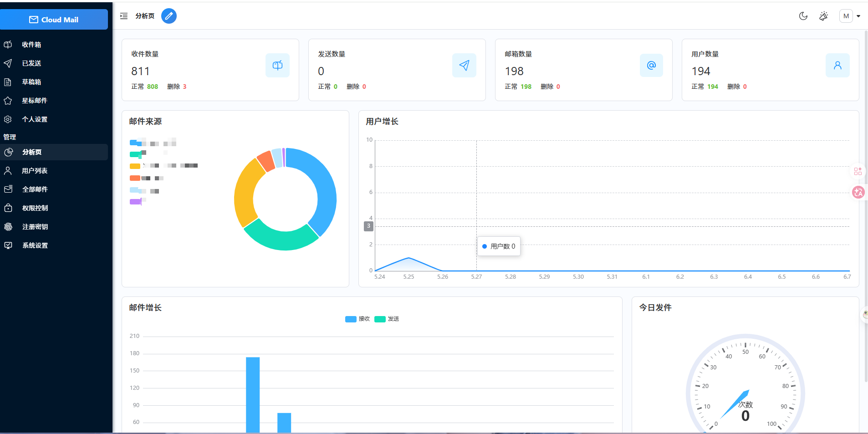Click the 198 mailbox count
Screen dimensions: 868x434
pyautogui.click(x=514, y=71)
